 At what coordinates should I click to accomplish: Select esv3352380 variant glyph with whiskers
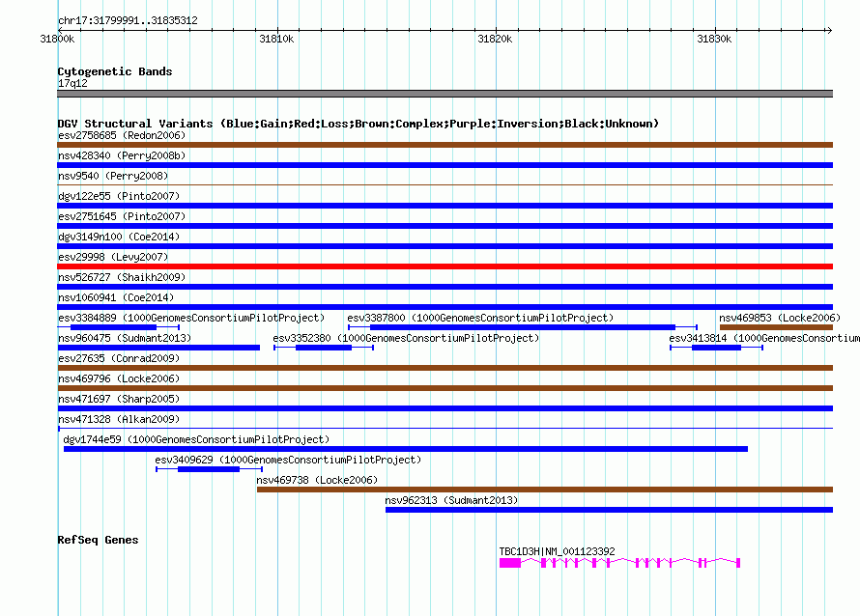[324, 348]
